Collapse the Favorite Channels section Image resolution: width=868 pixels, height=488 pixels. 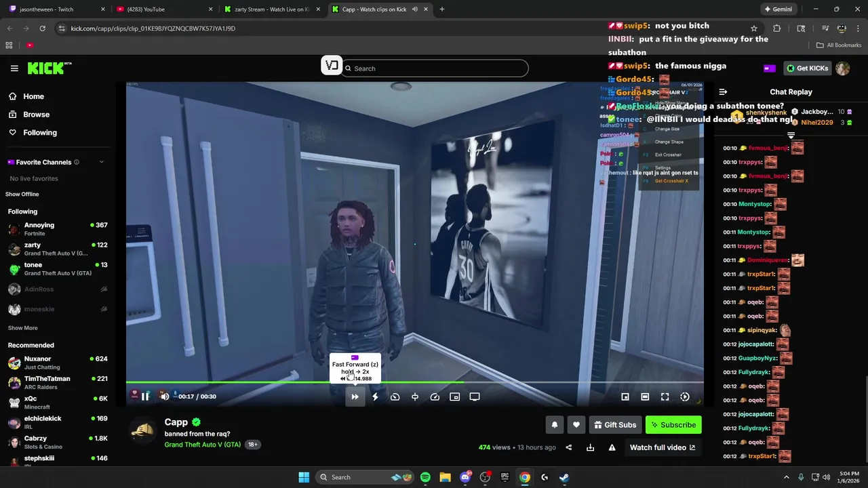(x=102, y=162)
